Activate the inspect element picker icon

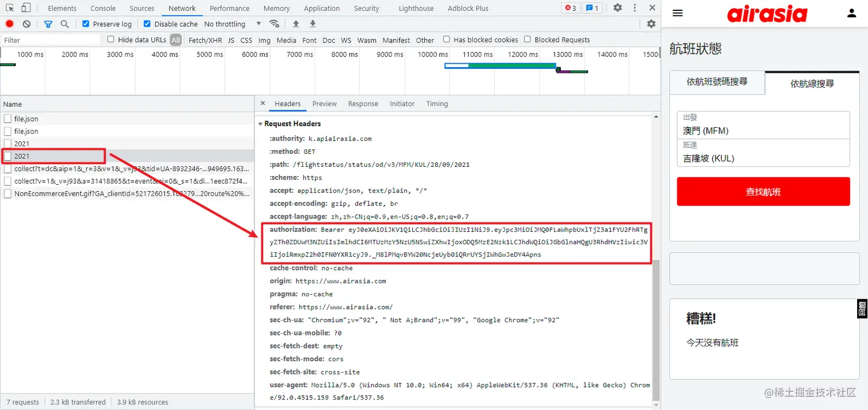point(10,8)
